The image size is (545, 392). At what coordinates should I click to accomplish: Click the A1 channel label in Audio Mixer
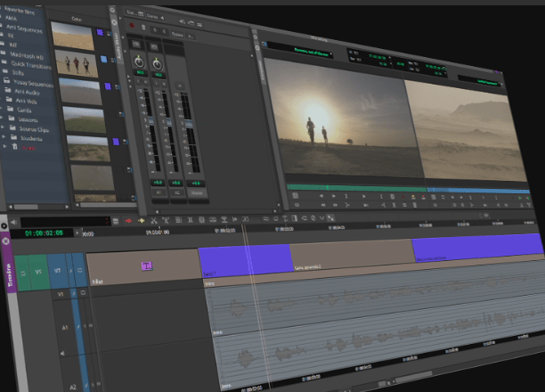tap(159, 192)
